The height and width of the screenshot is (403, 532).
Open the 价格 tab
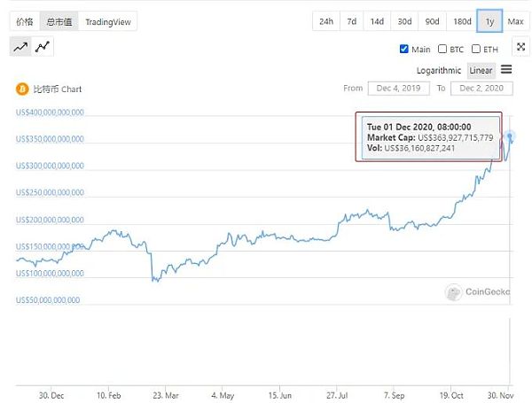click(24, 21)
